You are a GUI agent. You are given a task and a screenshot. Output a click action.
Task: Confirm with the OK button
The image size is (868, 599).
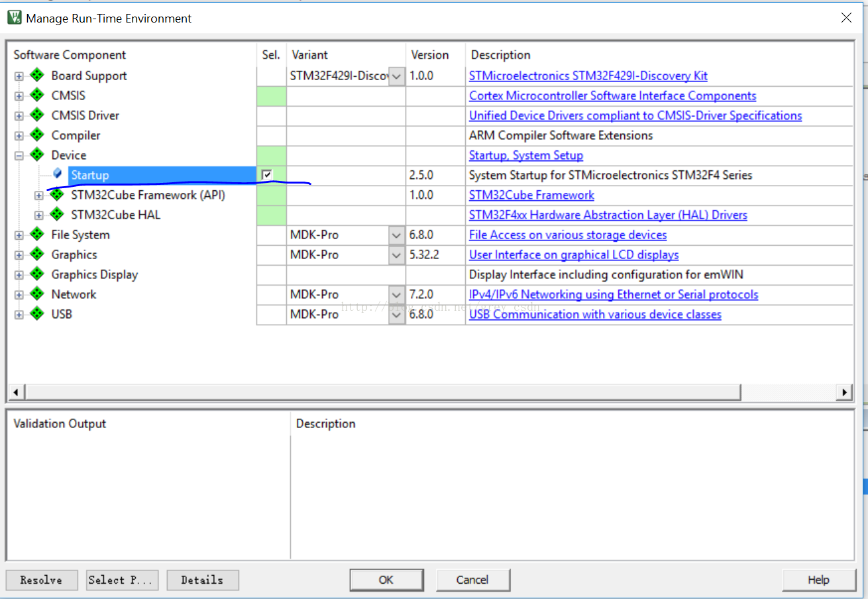point(386,580)
